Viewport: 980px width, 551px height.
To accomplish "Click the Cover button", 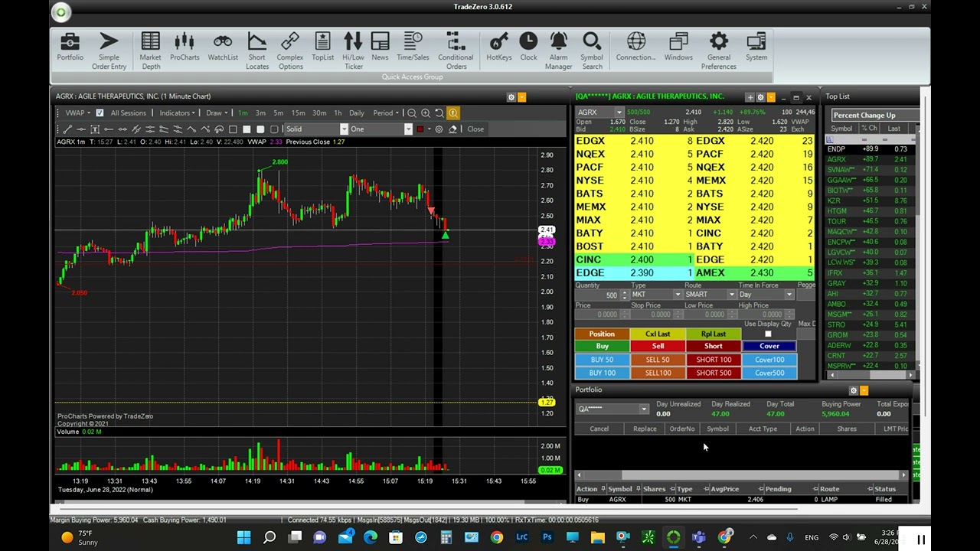I will tap(769, 347).
